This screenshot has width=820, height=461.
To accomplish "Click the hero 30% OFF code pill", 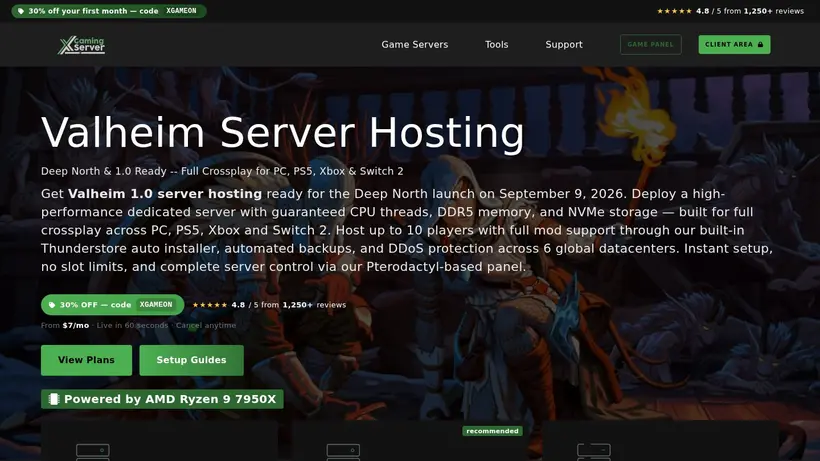I will point(112,305).
